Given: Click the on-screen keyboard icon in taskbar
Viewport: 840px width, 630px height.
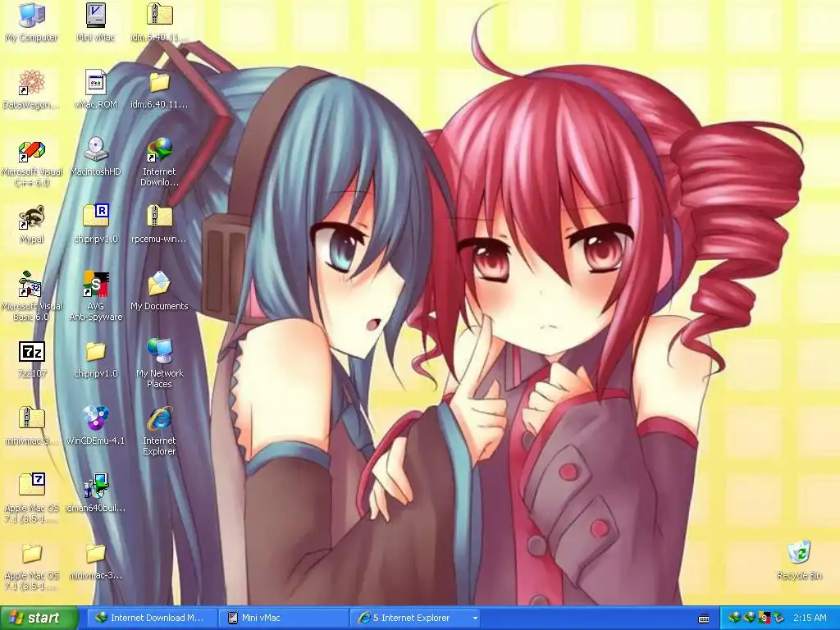Looking at the screenshot, I should [704, 619].
